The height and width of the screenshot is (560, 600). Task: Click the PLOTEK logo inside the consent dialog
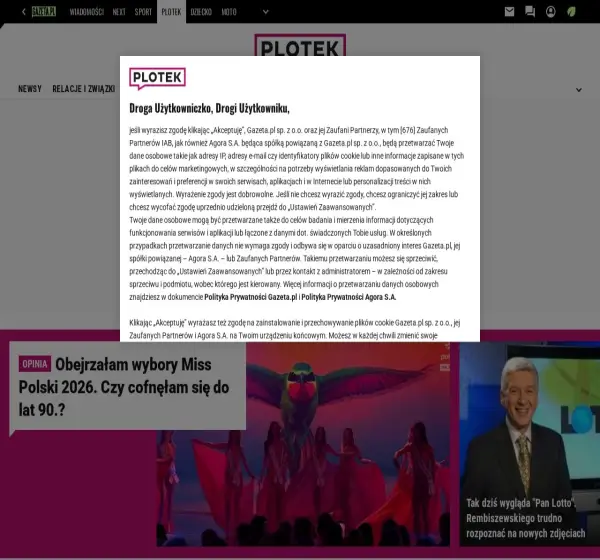157,78
